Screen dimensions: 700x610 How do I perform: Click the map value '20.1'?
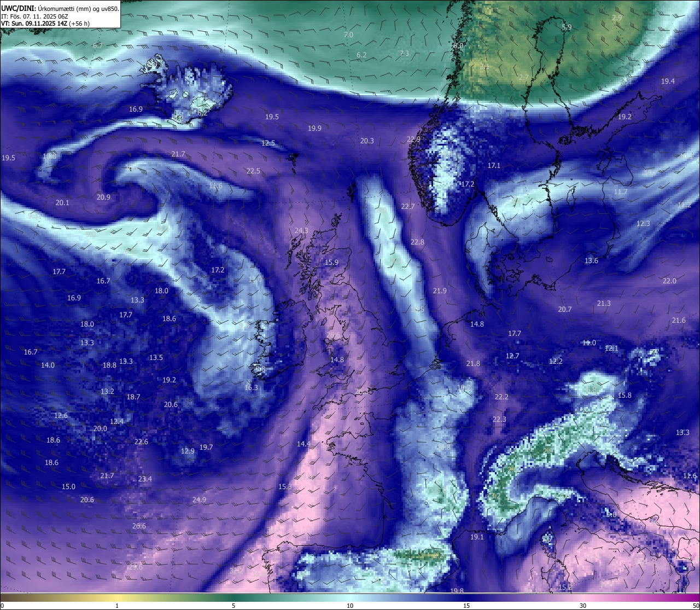coord(62,202)
